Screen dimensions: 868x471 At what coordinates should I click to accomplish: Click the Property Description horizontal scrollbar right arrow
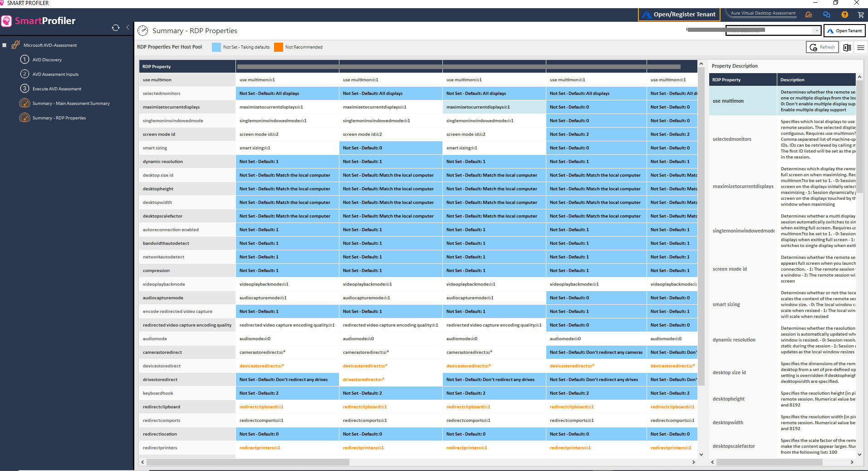click(x=852, y=462)
